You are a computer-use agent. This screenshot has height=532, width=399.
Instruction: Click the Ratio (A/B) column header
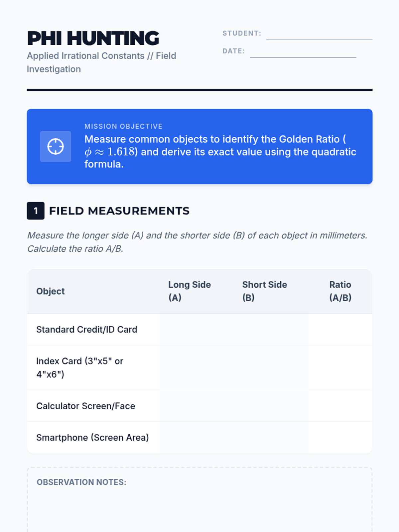[340, 291]
